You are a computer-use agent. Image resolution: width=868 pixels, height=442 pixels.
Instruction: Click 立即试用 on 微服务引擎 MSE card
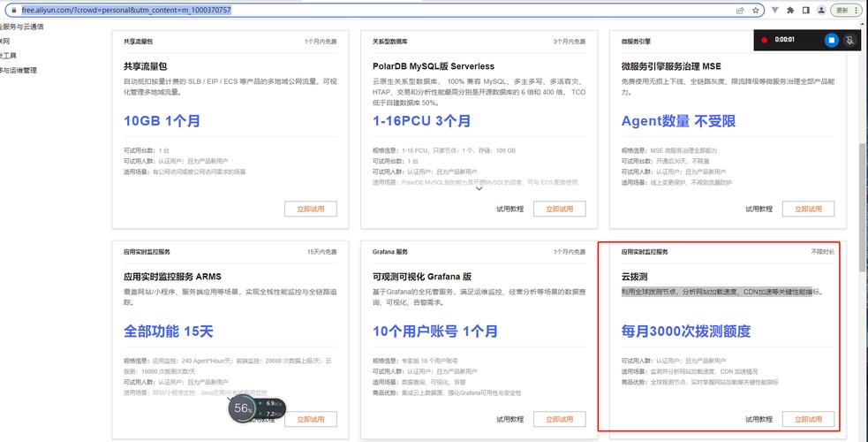click(x=808, y=209)
